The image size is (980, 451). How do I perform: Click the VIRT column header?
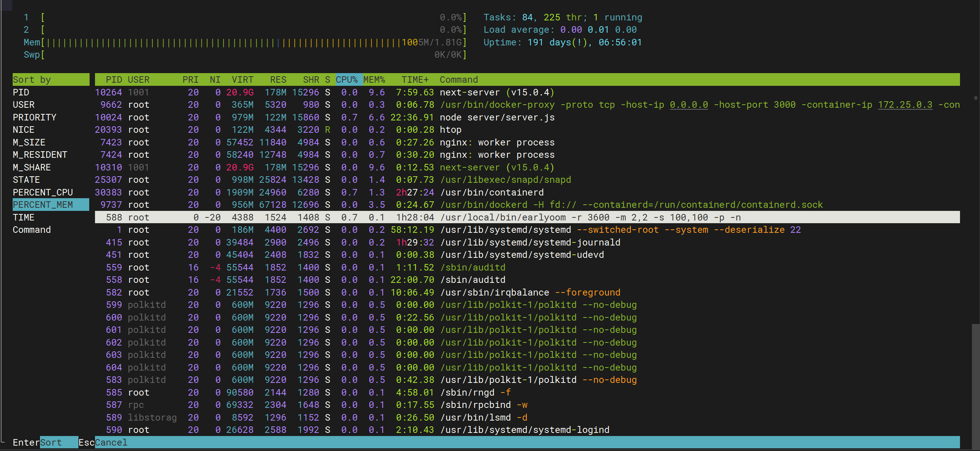pos(242,80)
